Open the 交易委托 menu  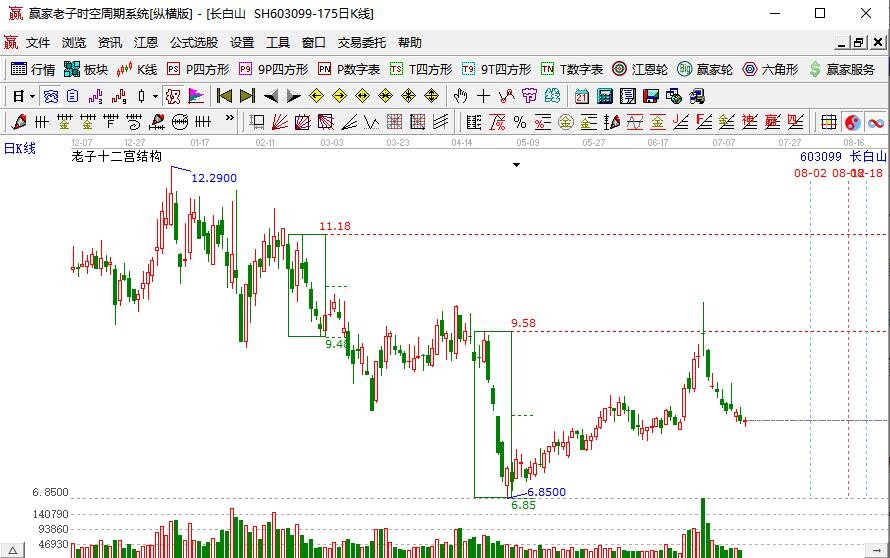(362, 43)
